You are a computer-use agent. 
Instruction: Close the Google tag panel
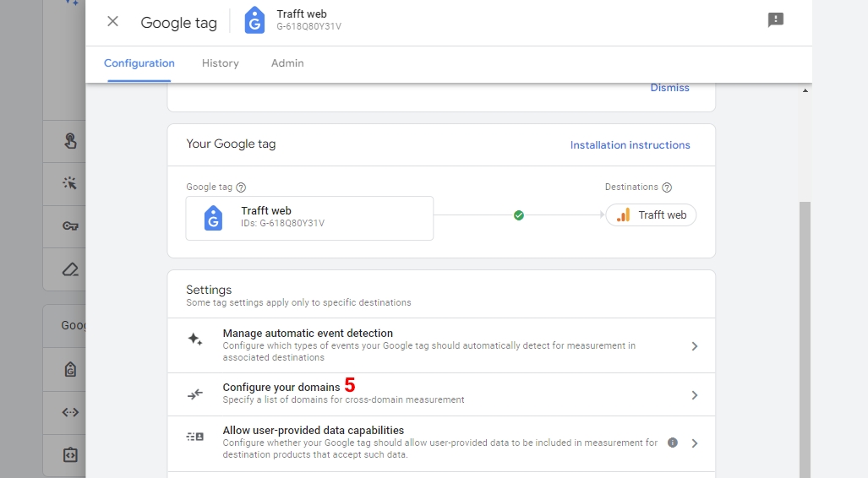coord(112,22)
